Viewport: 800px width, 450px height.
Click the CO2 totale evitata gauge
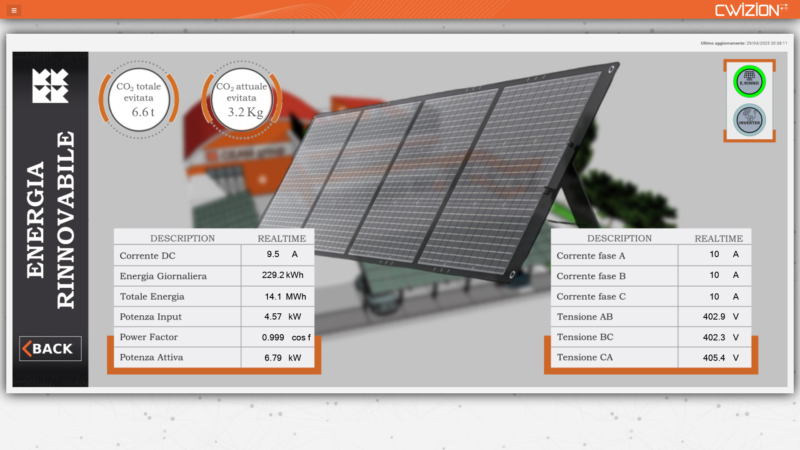tap(140, 100)
